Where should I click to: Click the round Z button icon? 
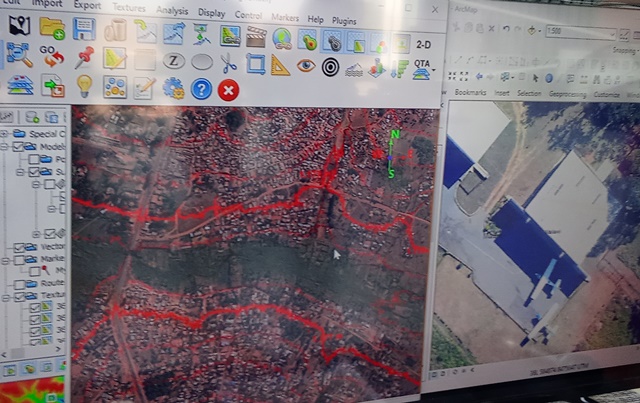click(x=174, y=61)
